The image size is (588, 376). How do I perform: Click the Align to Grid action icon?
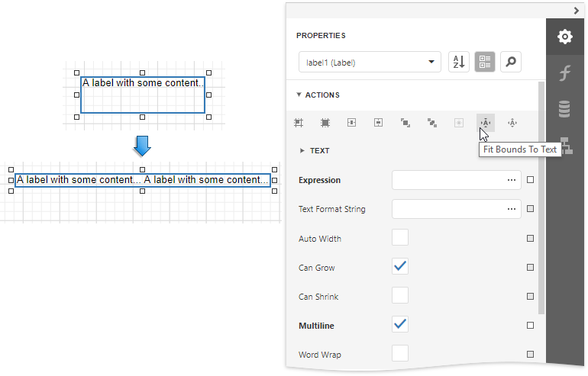point(299,122)
